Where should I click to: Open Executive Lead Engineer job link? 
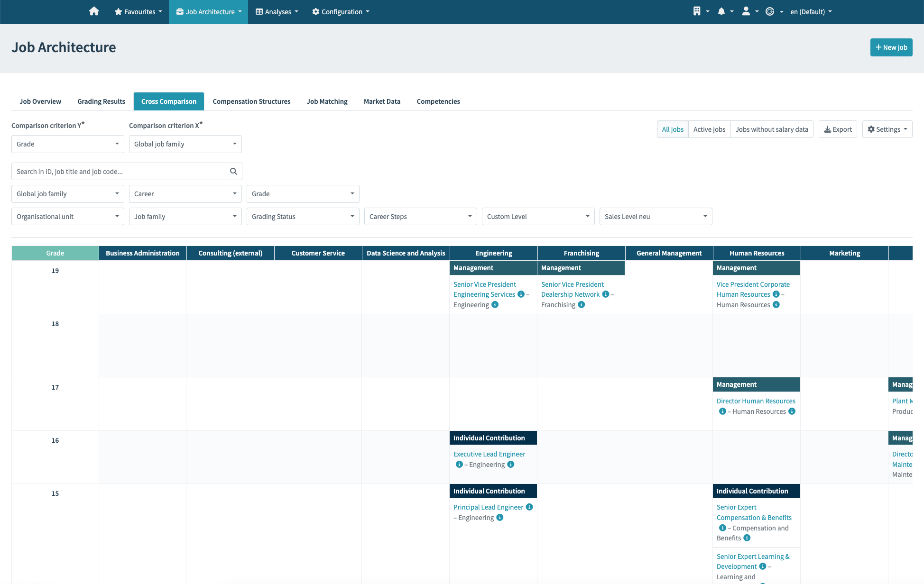(489, 454)
